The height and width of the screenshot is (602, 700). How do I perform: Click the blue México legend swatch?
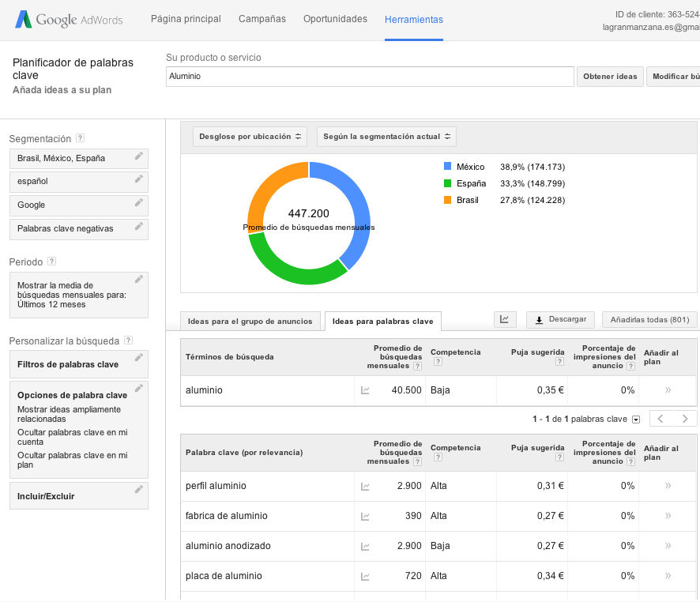(448, 167)
